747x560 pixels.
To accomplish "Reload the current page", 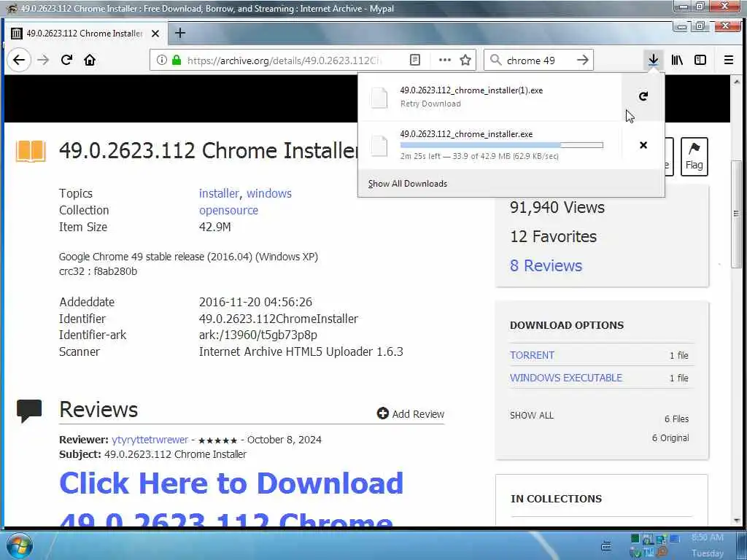I will click(66, 60).
